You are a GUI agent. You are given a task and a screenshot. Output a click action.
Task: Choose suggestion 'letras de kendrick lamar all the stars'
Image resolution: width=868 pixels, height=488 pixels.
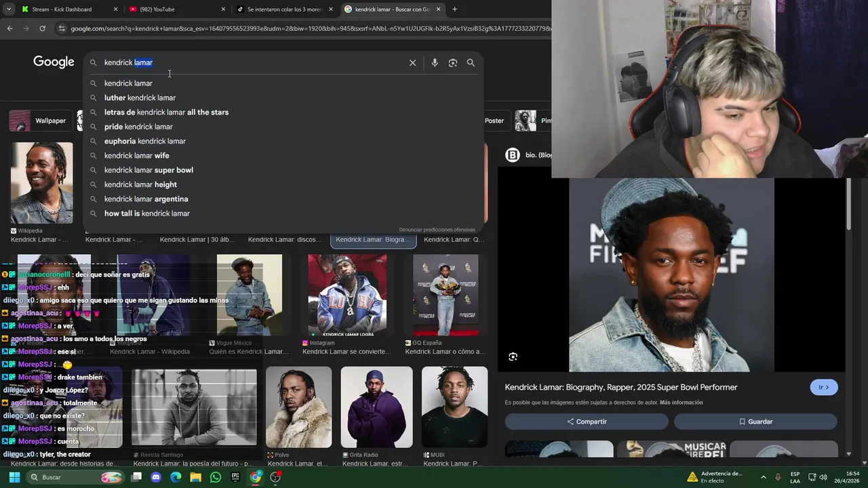tap(283, 112)
